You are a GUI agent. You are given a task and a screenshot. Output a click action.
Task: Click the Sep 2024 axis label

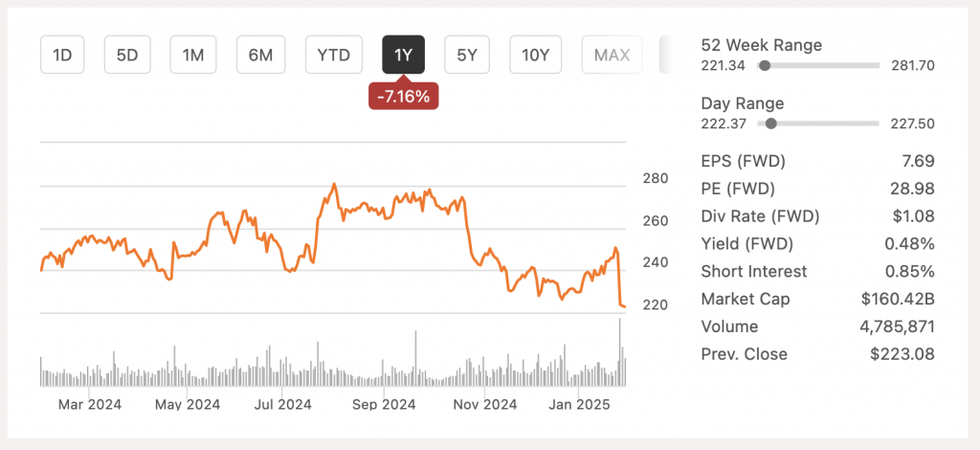pyautogui.click(x=384, y=404)
